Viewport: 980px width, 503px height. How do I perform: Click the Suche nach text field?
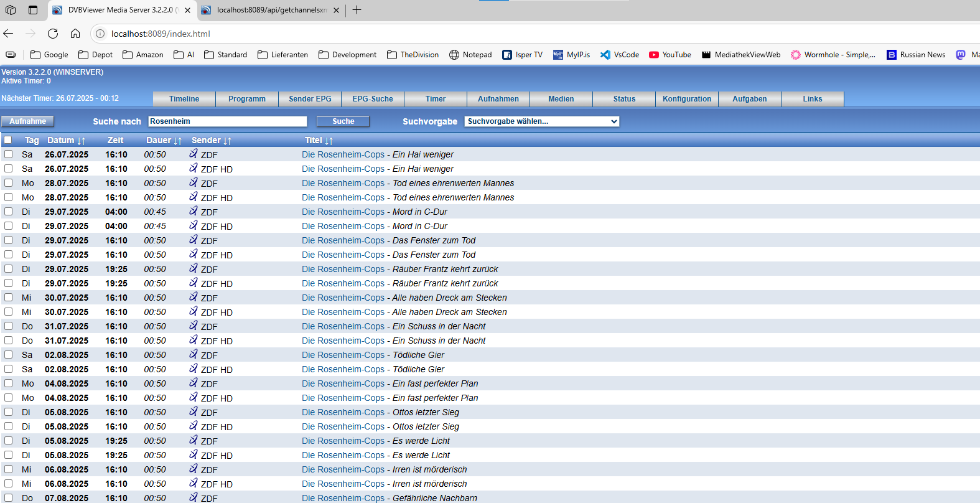point(228,121)
